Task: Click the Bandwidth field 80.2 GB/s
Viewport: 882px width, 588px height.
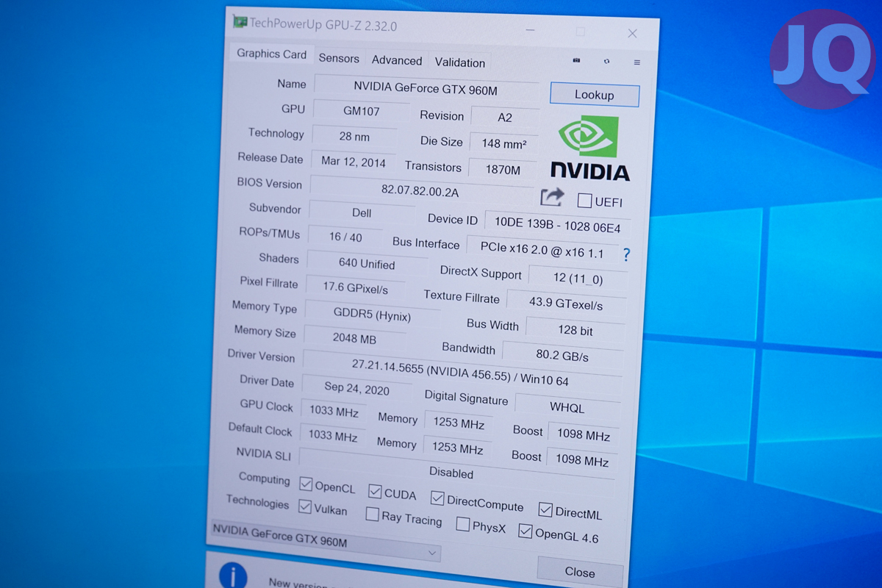Action: coord(562,356)
